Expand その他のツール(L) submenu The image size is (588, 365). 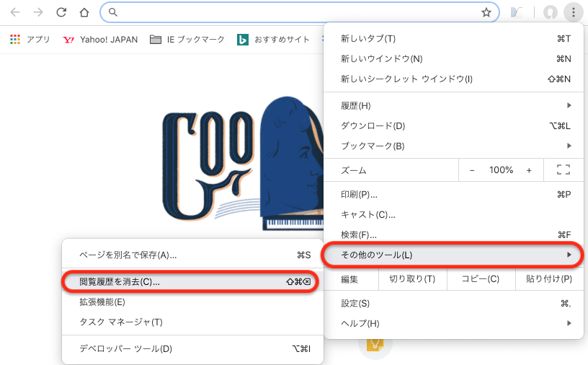(453, 255)
